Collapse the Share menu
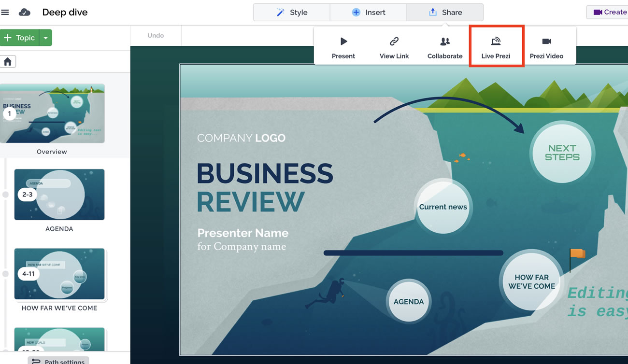The height and width of the screenshot is (364, 628). point(445,12)
